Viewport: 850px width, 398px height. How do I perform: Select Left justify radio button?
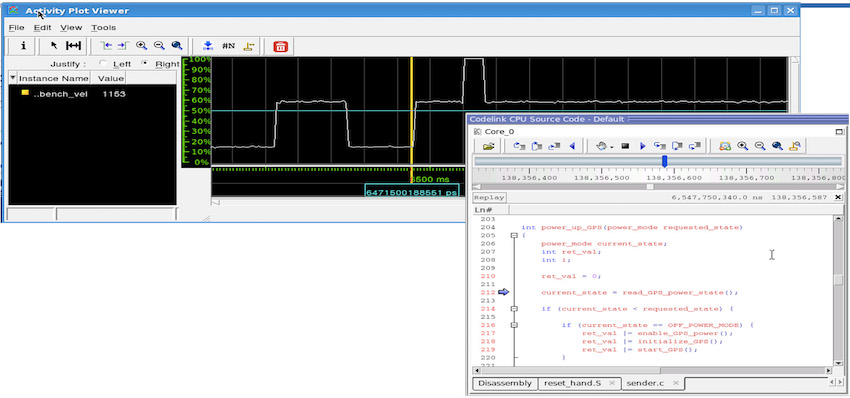pos(103,63)
